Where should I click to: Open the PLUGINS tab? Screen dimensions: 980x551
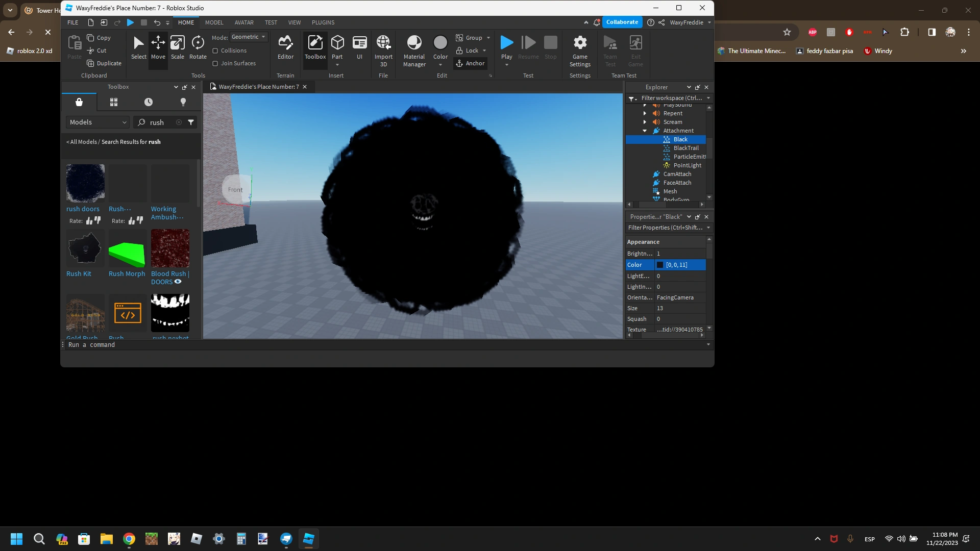[x=323, y=22]
